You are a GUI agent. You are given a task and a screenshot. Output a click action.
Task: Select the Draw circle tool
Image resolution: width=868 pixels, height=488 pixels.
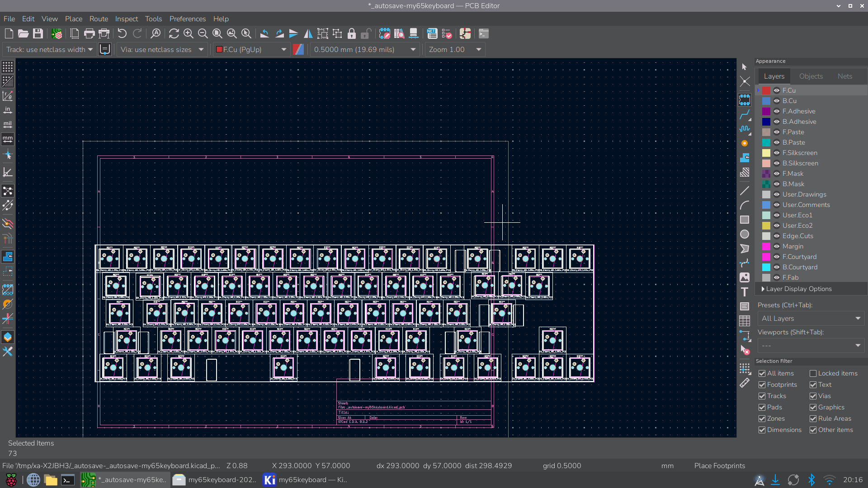745,234
